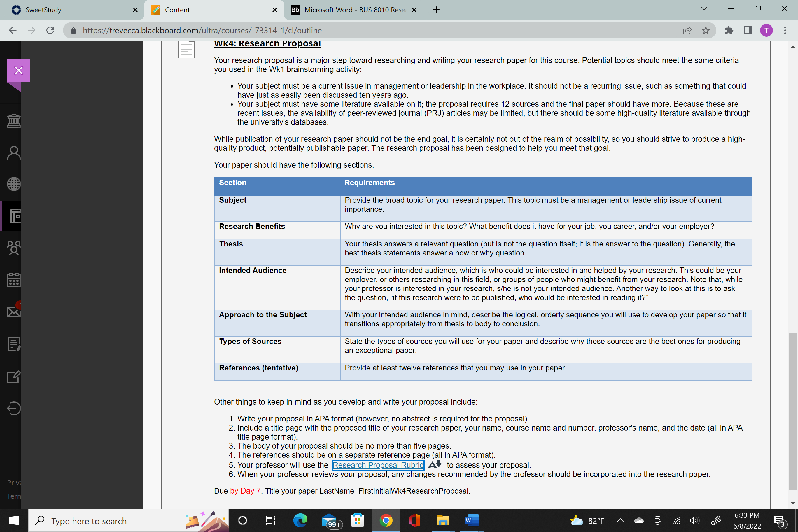Open the Calendar icon in sidebar
Image resolution: width=798 pixels, height=532 pixels.
click(14, 280)
